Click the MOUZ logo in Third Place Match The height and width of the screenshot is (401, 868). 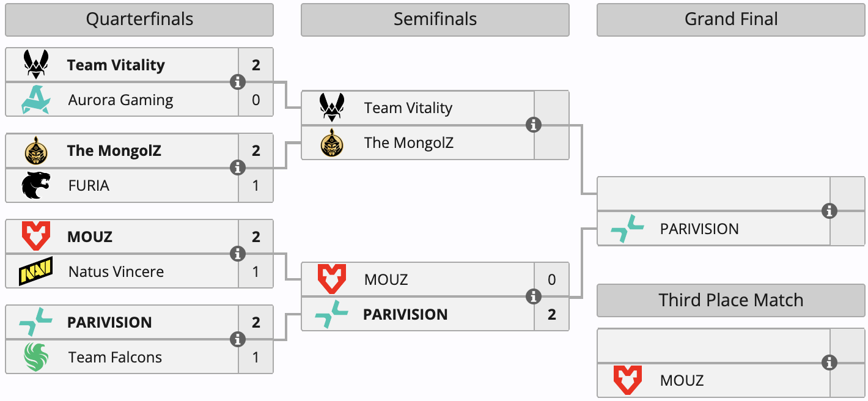[x=628, y=380]
